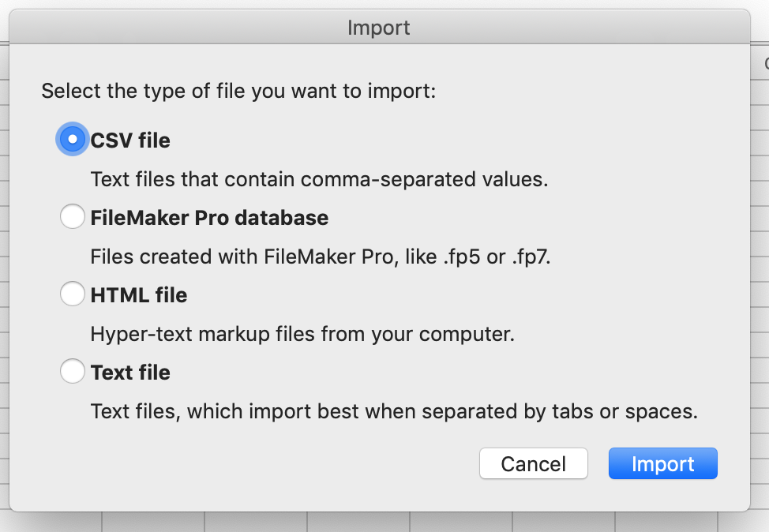Click the bold "HTML file" label text
The height and width of the screenshot is (532, 769).
pos(139,295)
